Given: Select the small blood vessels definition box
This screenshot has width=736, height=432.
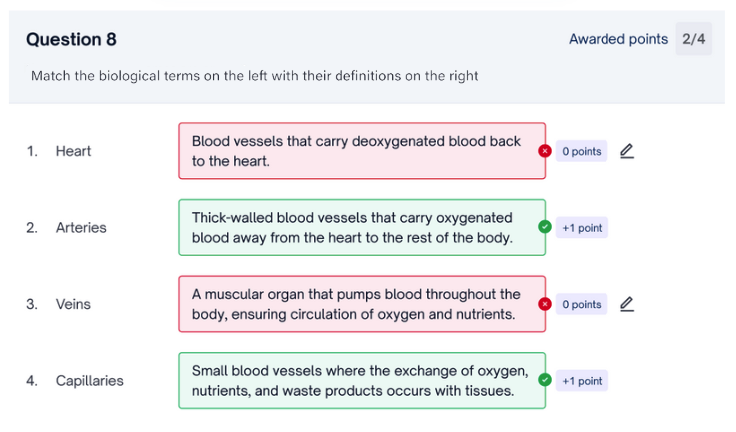Looking at the screenshot, I should click(x=362, y=380).
